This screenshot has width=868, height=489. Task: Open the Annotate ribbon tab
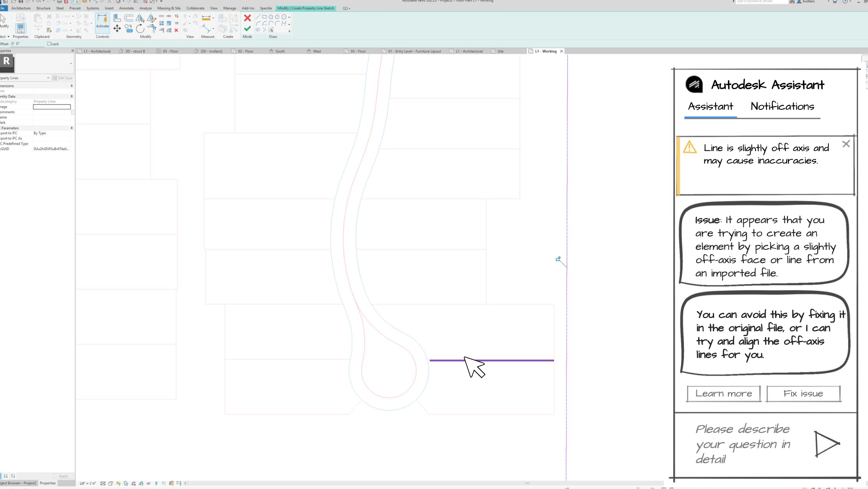[x=126, y=8]
